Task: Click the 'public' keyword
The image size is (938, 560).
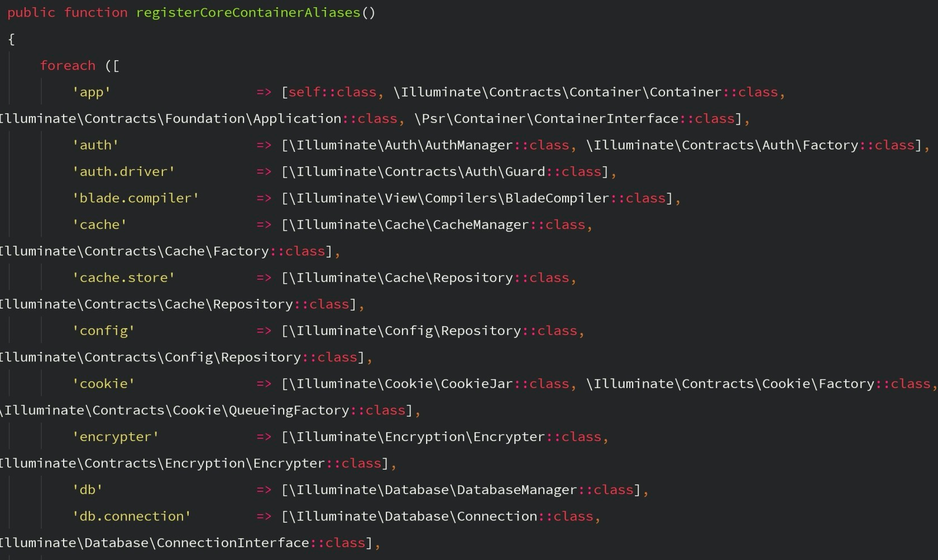Action: click(31, 13)
